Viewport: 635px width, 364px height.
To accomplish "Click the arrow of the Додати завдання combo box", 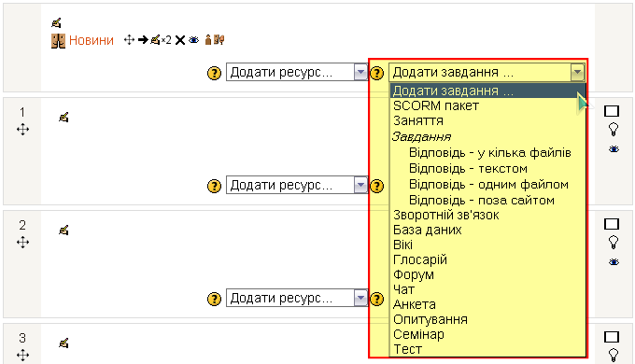I will pyautogui.click(x=577, y=73).
